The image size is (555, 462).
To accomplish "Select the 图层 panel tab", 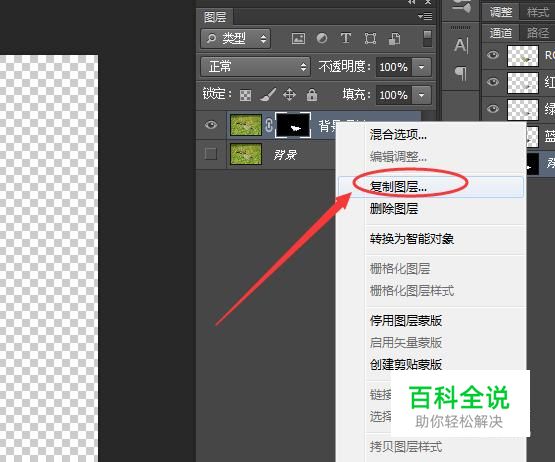I will point(215,17).
